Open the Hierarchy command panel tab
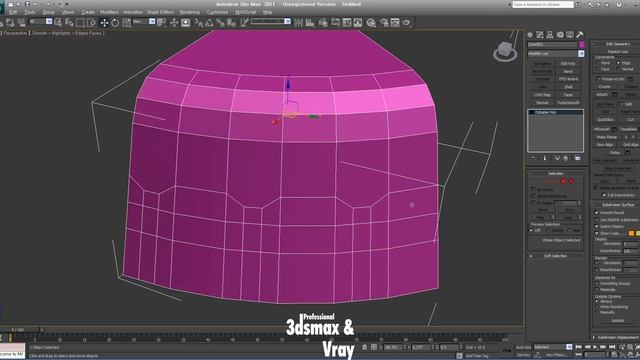Screen dimensions: 640x360 tap(550, 35)
